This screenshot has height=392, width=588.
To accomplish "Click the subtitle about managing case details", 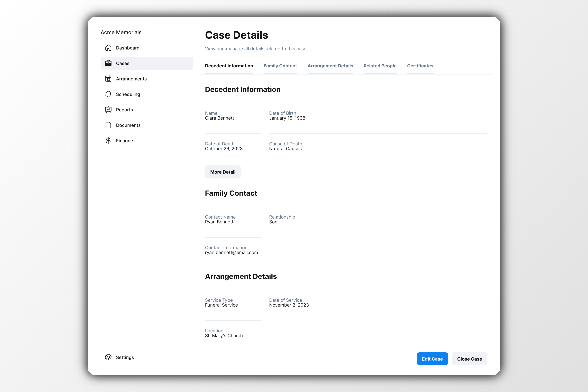I will tap(256, 49).
